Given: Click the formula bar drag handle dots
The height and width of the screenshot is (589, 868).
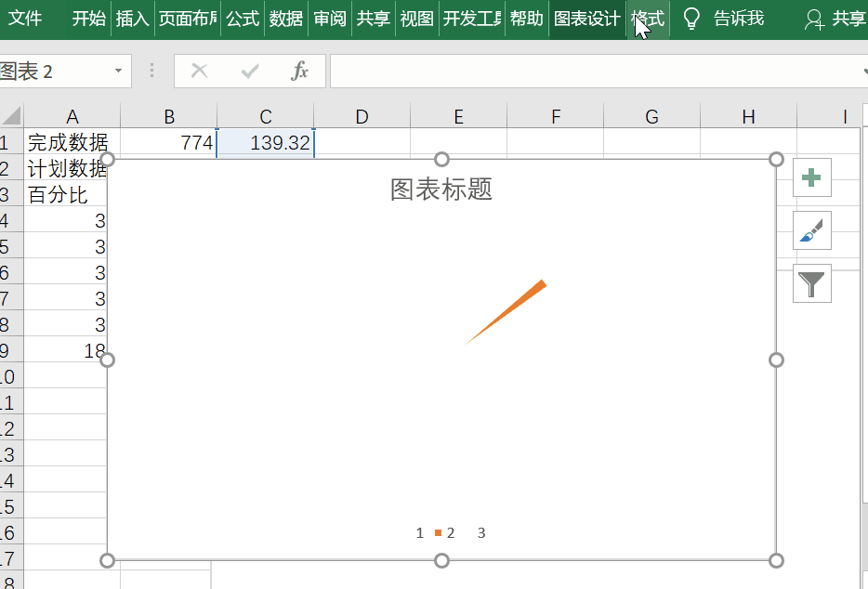Looking at the screenshot, I should point(151,71).
